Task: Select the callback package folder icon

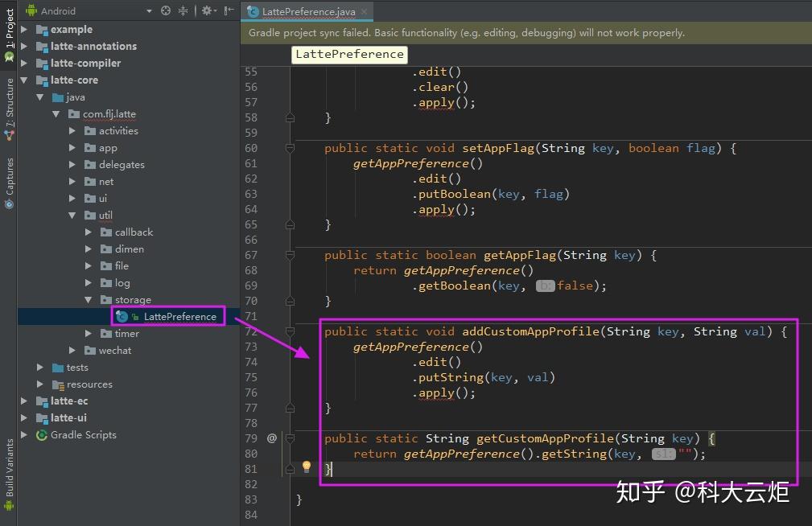Action: [106, 232]
